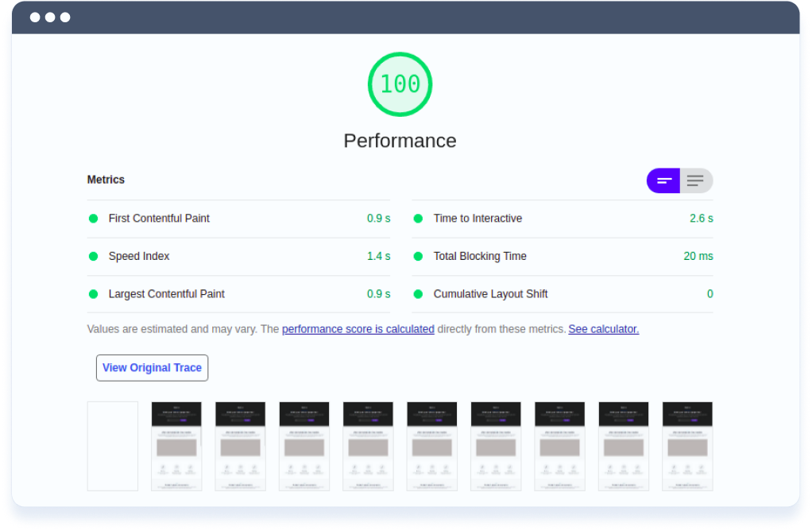Viewport: 812px width, 531px height.
Task: Expand the Cumulative Layout Shift metric row
Action: (563, 294)
